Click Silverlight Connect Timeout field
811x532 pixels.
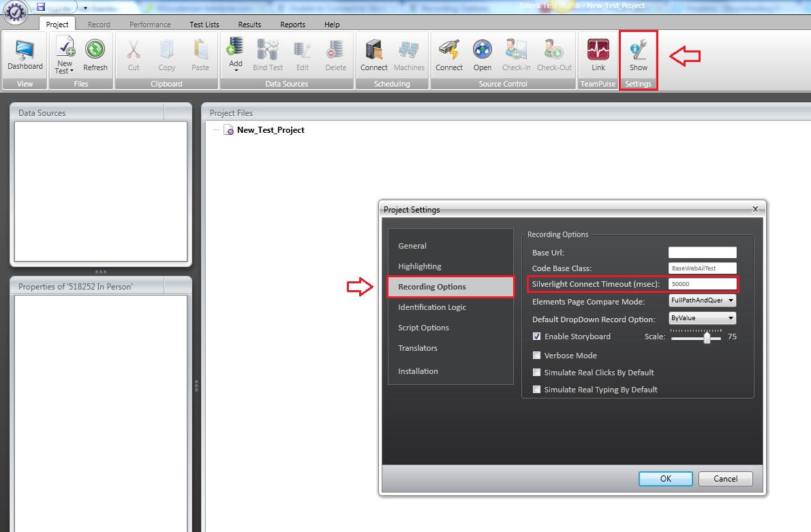point(702,284)
